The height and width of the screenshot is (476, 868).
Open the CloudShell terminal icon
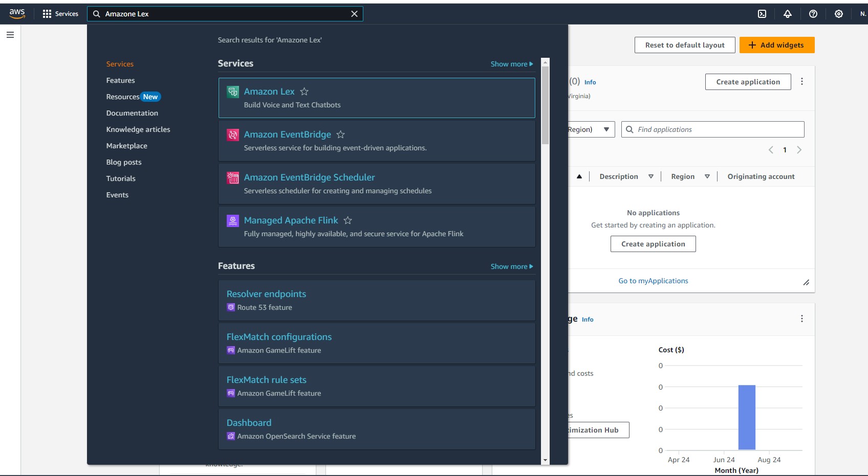coord(762,14)
